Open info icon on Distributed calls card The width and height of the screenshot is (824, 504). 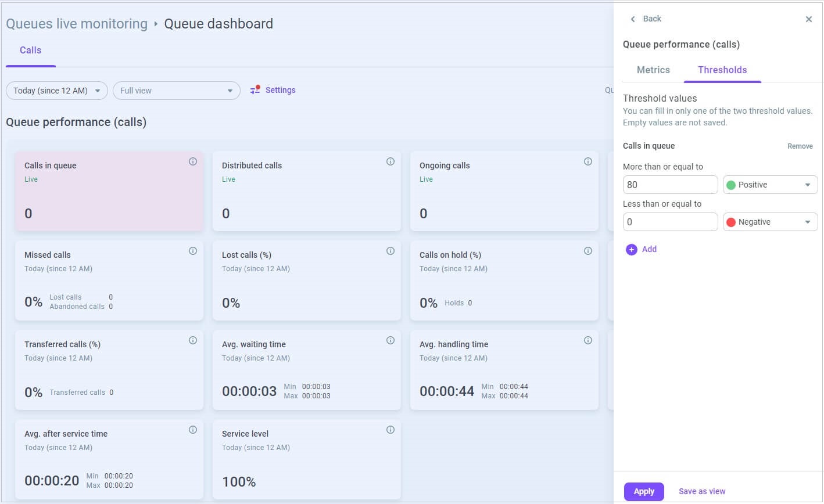[x=390, y=161]
